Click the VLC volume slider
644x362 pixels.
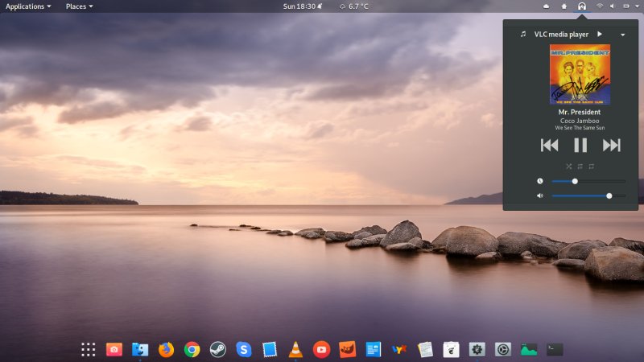click(588, 195)
